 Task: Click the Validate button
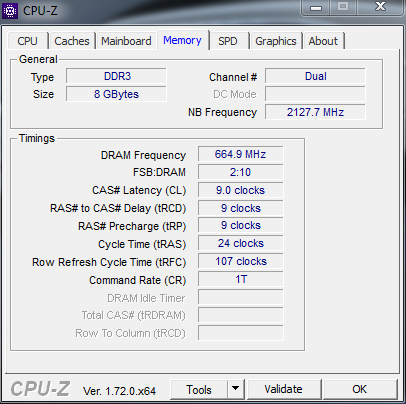click(284, 389)
